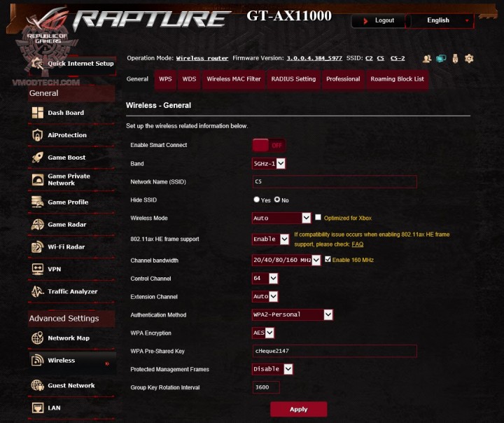Click the LAN port icon

(38, 408)
